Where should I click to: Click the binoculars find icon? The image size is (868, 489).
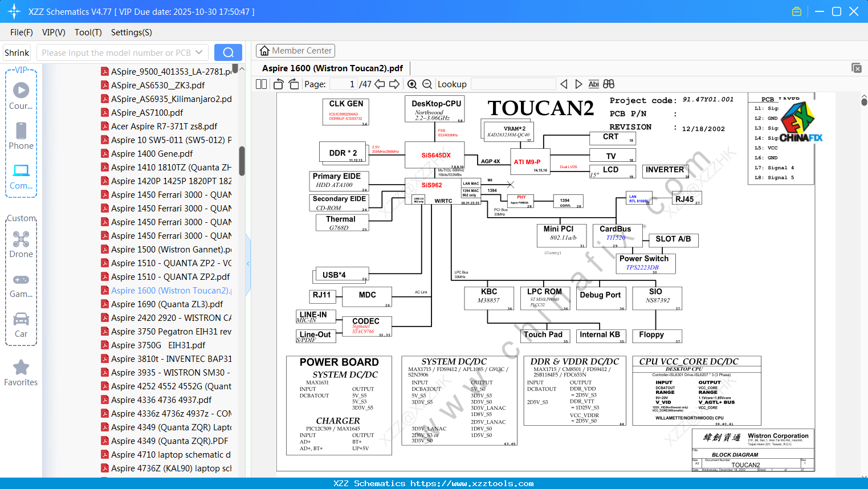[609, 84]
